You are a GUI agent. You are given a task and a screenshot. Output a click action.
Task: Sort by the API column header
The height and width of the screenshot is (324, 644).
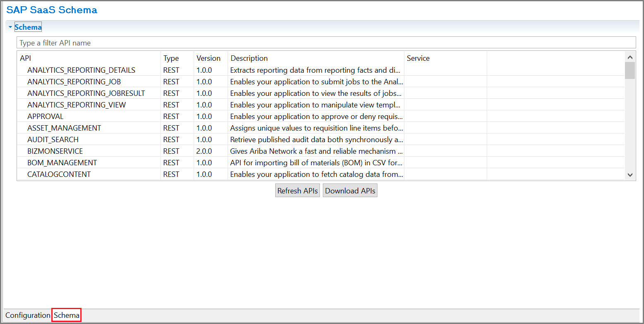pos(25,58)
